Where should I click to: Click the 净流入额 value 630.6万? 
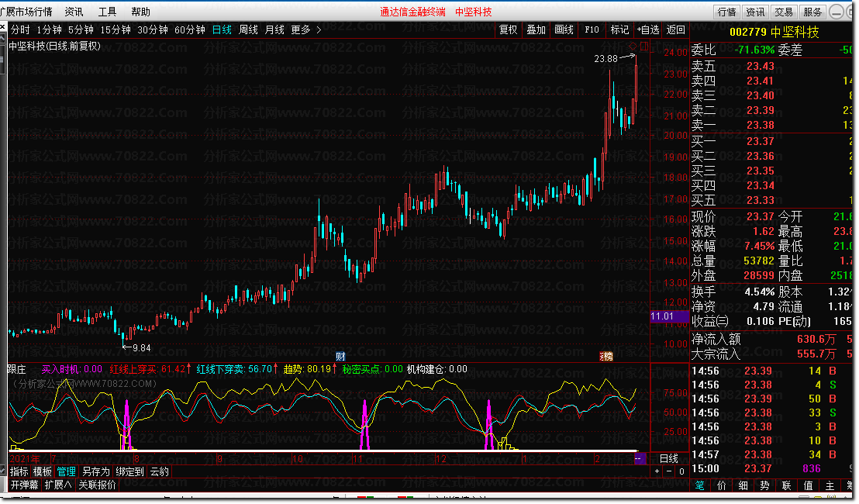tap(816, 339)
